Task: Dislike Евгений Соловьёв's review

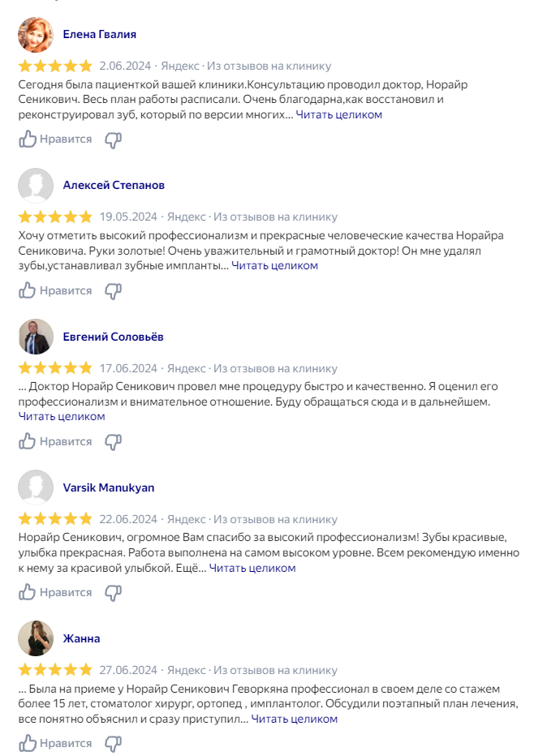Action: pos(114,441)
